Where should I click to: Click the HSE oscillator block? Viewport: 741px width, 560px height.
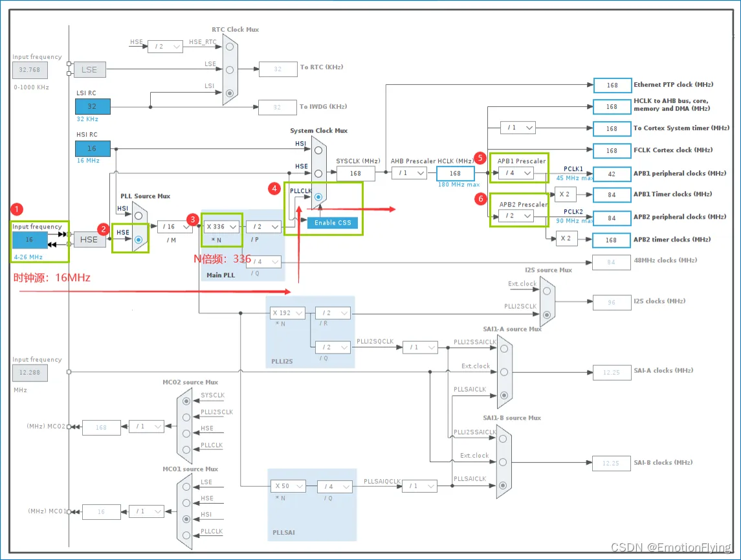coord(89,240)
